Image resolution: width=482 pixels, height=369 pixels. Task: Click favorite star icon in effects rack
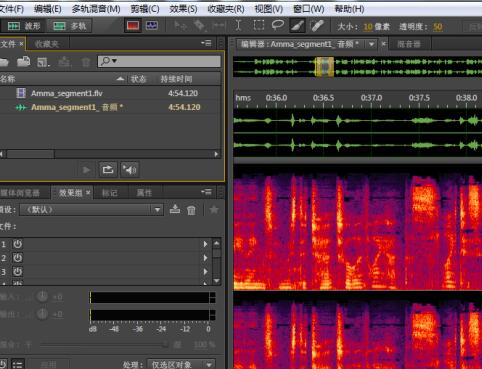pos(214,209)
